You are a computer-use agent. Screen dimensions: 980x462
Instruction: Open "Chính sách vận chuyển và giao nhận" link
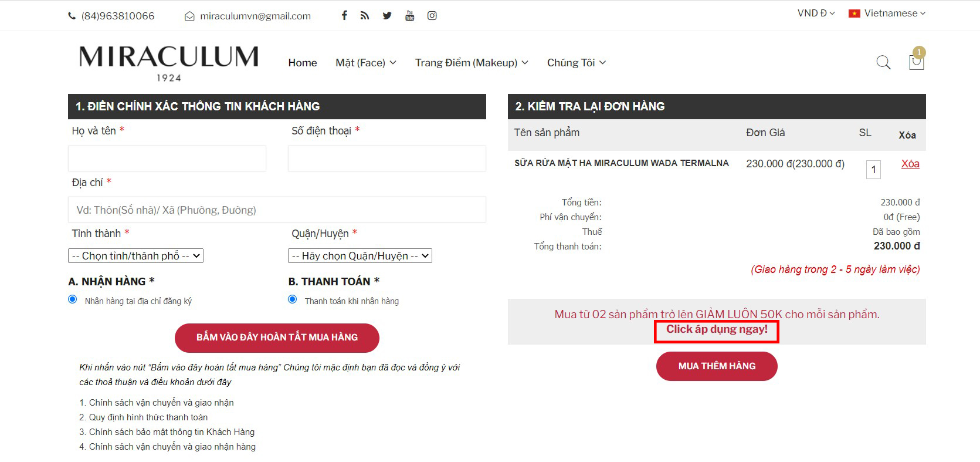pyautogui.click(x=161, y=403)
